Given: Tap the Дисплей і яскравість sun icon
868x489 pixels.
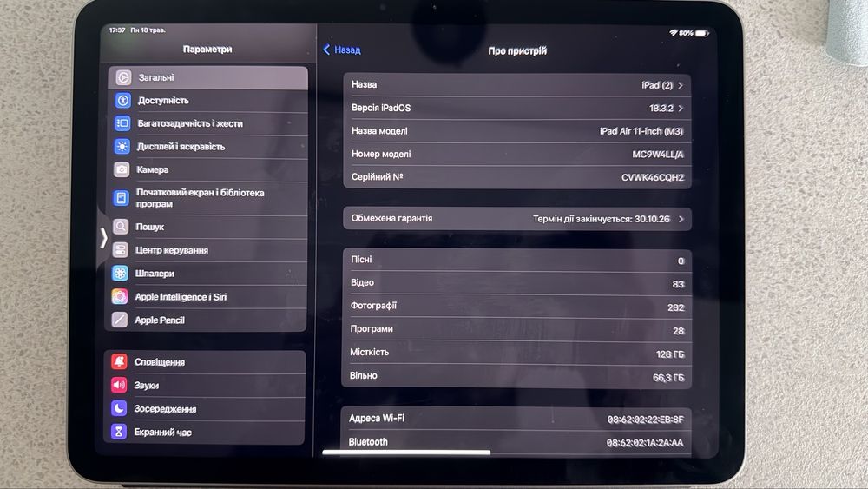Looking at the screenshot, I should (122, 146).
